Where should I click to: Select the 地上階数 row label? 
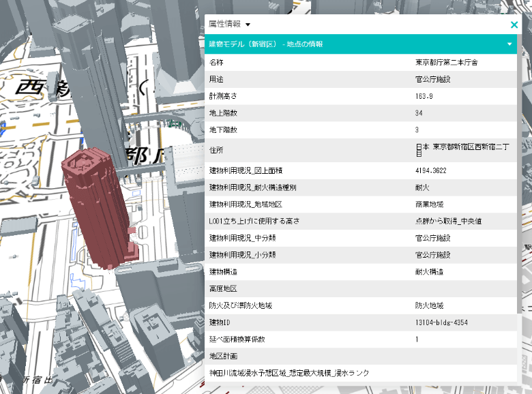pos(223,112)
